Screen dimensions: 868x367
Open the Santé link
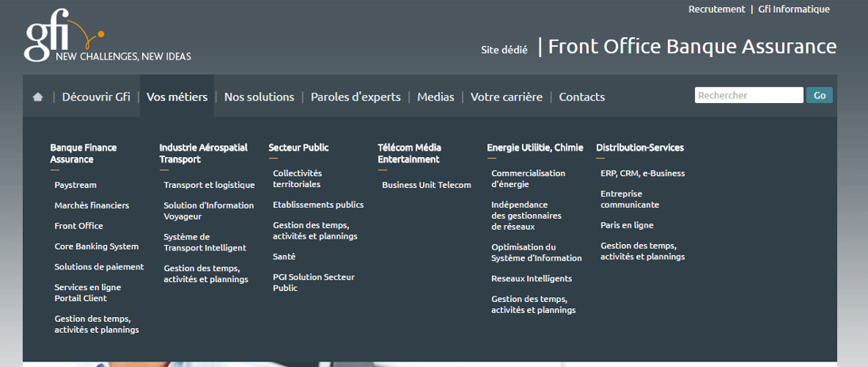pyautogui.click(x=284, y=257)
